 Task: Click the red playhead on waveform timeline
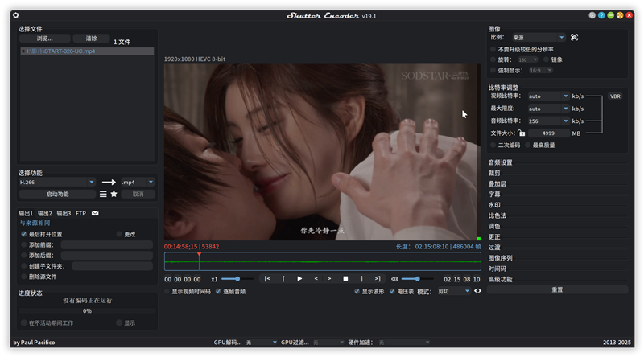pyautogui.click(x=199, y=261)
